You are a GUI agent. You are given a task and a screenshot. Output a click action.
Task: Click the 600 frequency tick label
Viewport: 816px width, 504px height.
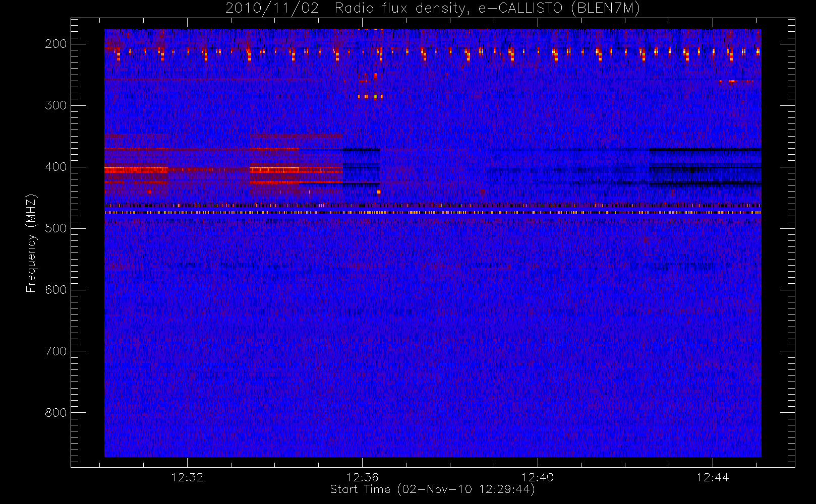click(x=55, y=290)
